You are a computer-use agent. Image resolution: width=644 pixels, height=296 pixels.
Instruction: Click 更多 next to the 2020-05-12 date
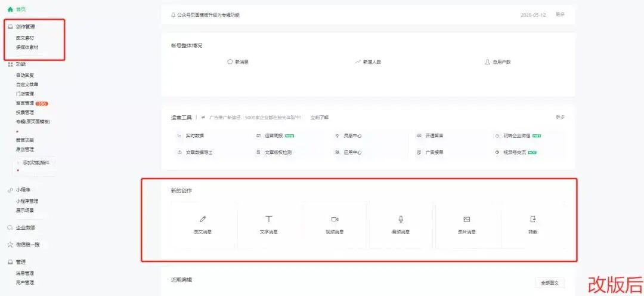[x=560, y=14]
